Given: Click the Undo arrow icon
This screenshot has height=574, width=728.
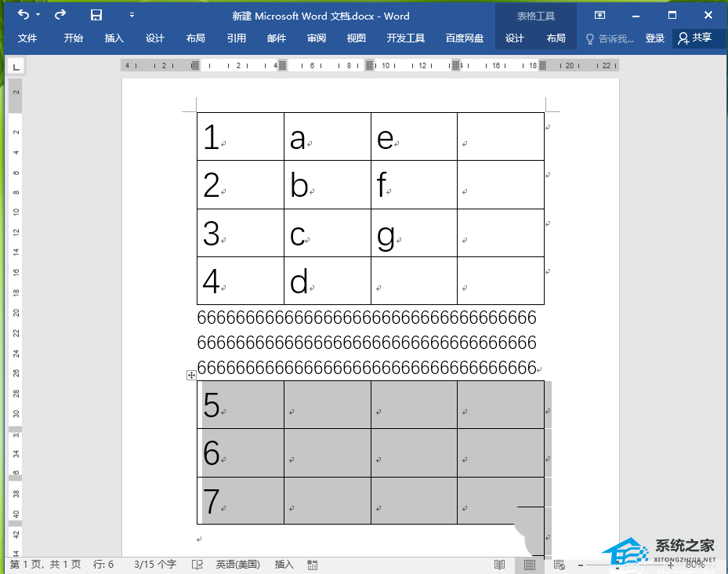Looking at the screenshot, I should pyautogui.click(x=24, y=15).
